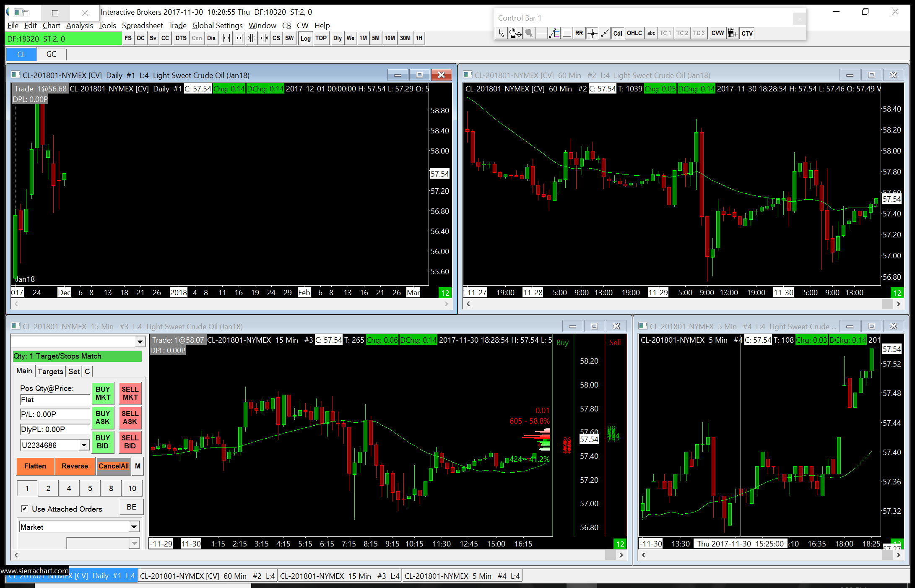Image resolution: width=915 pixels, height=588 pixels.
Task: Open the Analysis menu
Action: click(80, 26)
